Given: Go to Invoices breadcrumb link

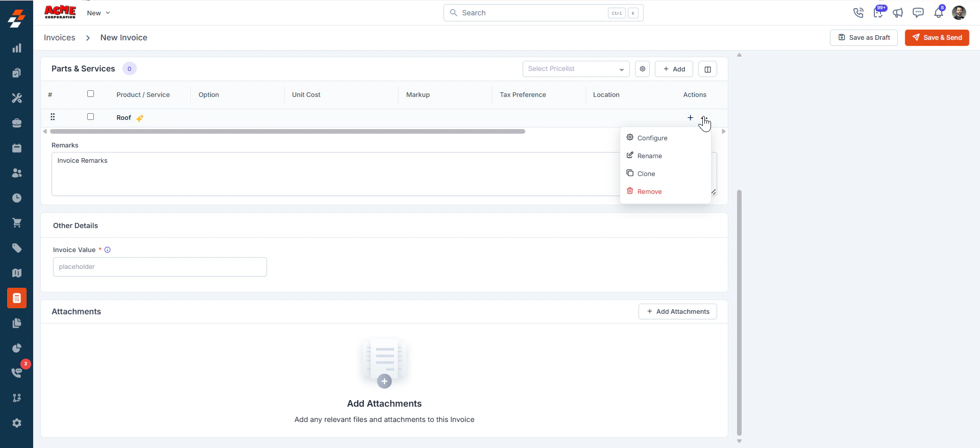Looking at the screenshot, I should pos(60,38).
